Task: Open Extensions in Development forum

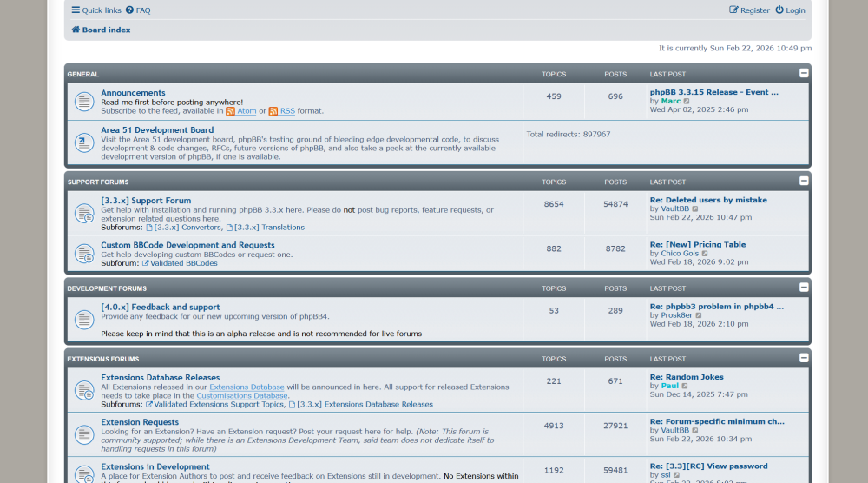Action: (x=155, y=467)
